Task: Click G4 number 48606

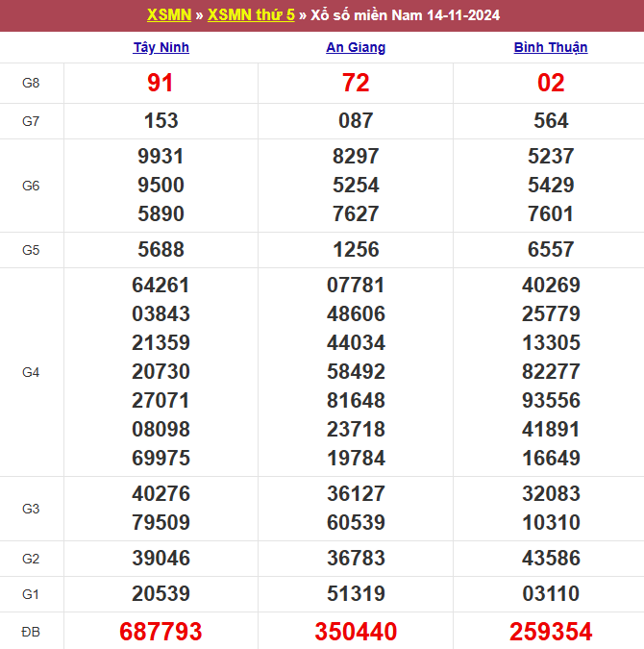Action: 356,313
